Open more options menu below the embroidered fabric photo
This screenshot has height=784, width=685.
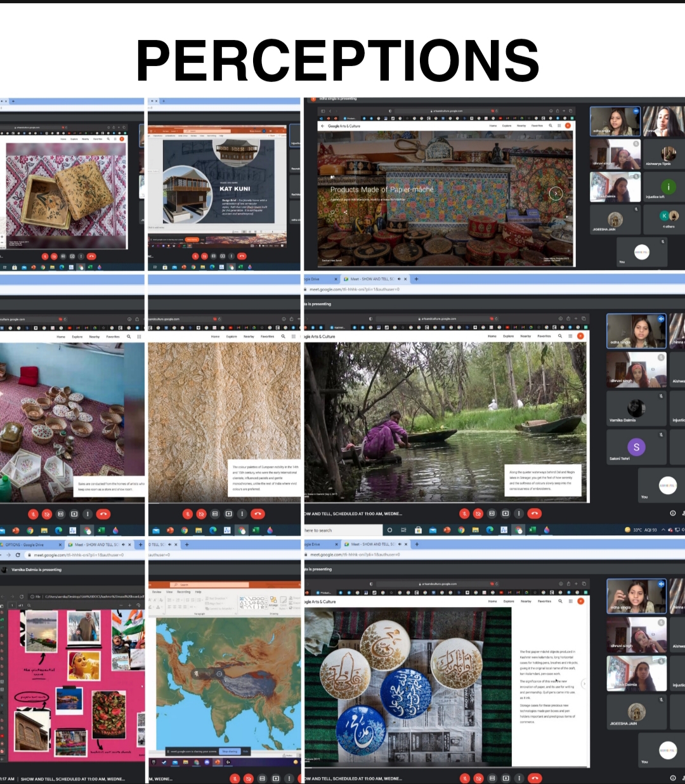pos(242,514)
